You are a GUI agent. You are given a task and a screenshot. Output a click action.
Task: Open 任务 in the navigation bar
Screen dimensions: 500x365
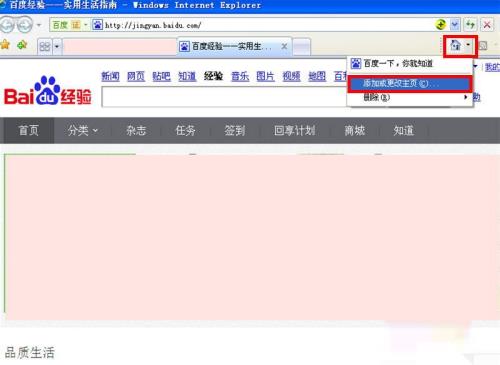pyautogui.click(x=185, y=130)
